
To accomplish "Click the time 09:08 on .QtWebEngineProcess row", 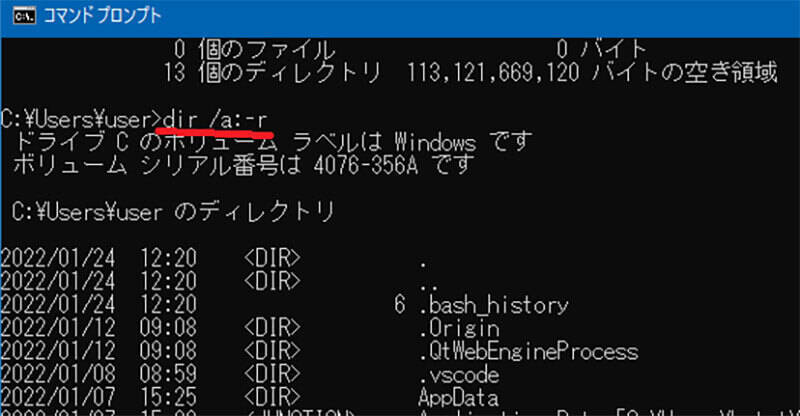I will click(x=168, y=351).
